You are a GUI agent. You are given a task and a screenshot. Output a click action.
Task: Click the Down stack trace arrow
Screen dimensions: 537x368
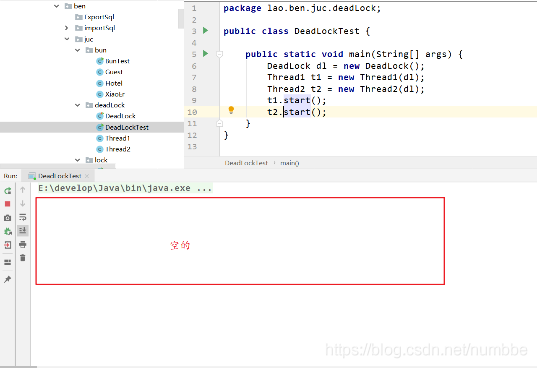(x=23, y=203)
